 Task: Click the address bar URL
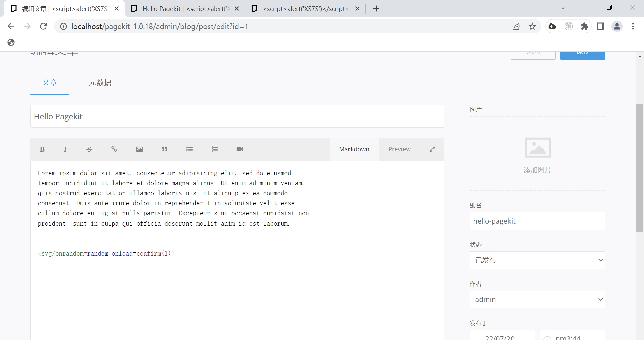click(160, 26)
